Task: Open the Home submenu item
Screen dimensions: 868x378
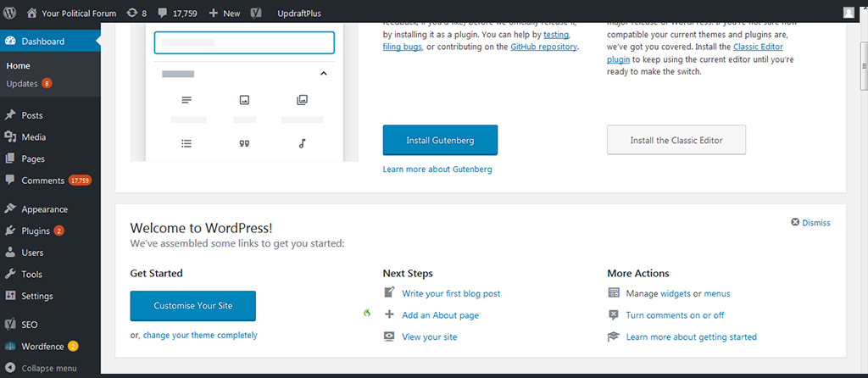Action: click(19, 65)
